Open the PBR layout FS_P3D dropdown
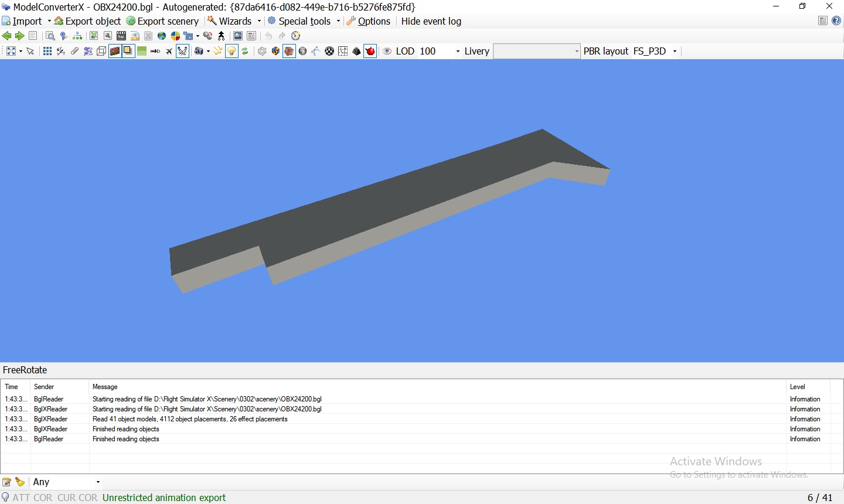The width and height of the screenshot is (844, 504). pos(675,52)
